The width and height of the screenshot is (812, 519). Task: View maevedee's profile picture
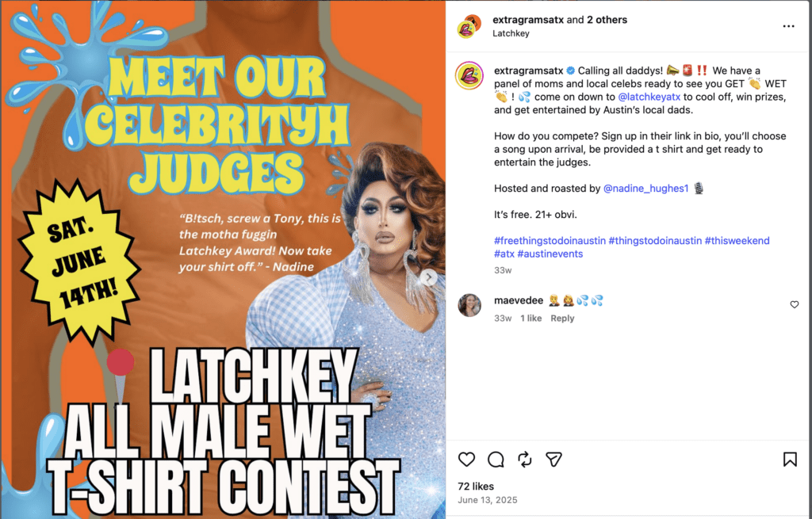(469, 305)
